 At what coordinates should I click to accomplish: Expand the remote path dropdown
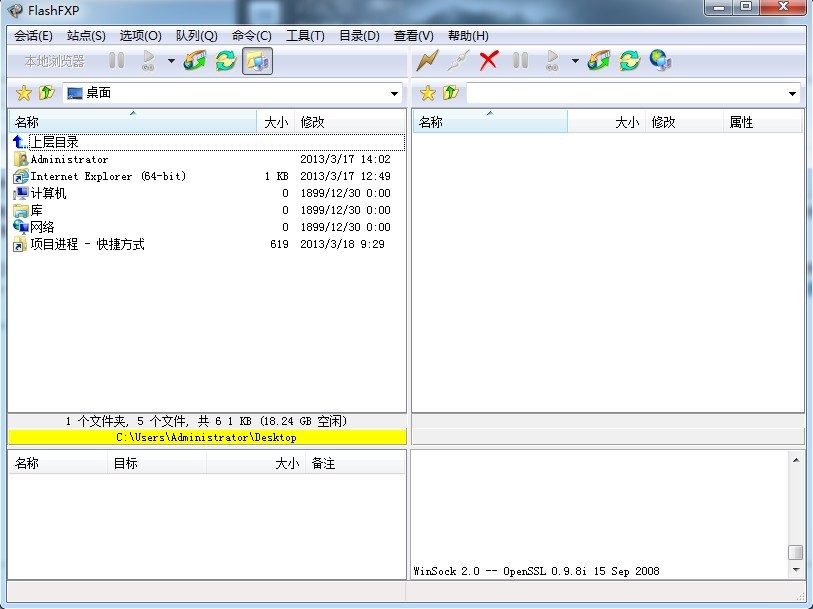(792, 94)
